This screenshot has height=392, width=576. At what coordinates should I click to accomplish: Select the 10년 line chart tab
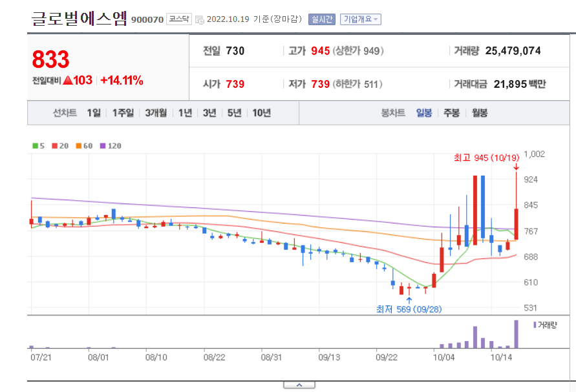click(262, 112)
